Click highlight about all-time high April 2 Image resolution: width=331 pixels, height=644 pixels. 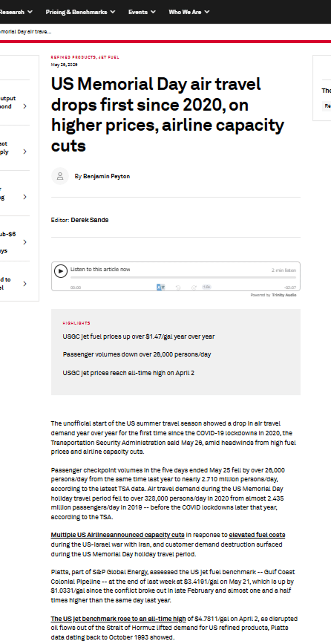pos(128,373)
